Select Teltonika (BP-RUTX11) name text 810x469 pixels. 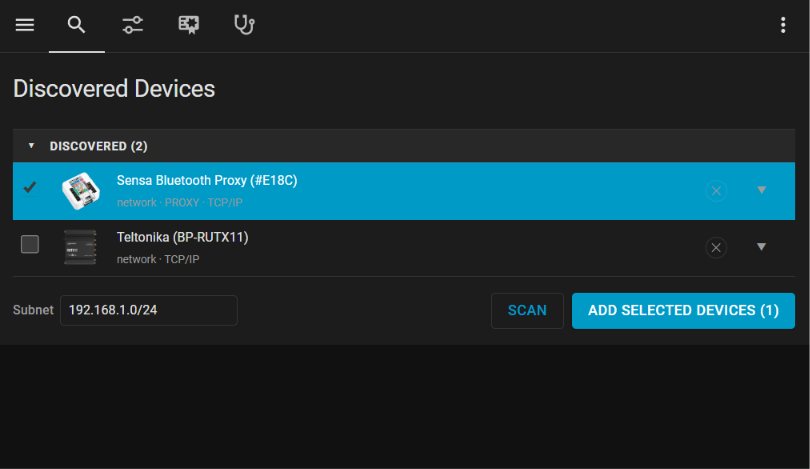(182, 237)
